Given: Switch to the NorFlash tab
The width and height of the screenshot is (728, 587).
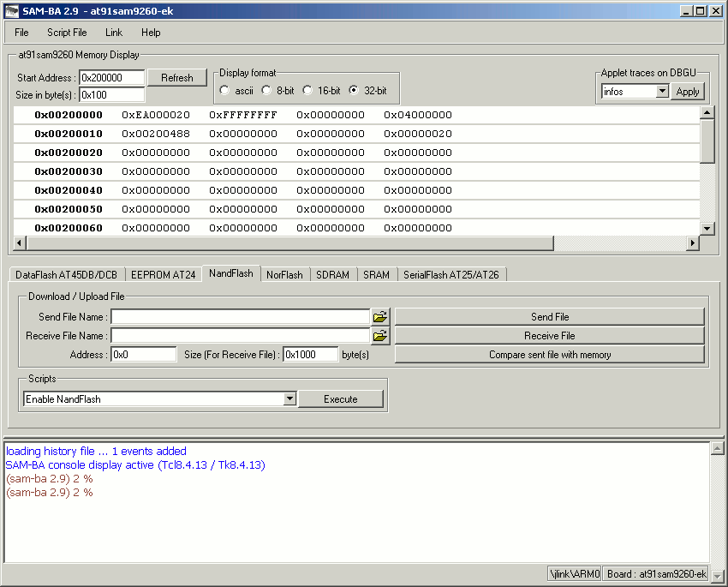Looking at the screenshot, I should 284,275.
